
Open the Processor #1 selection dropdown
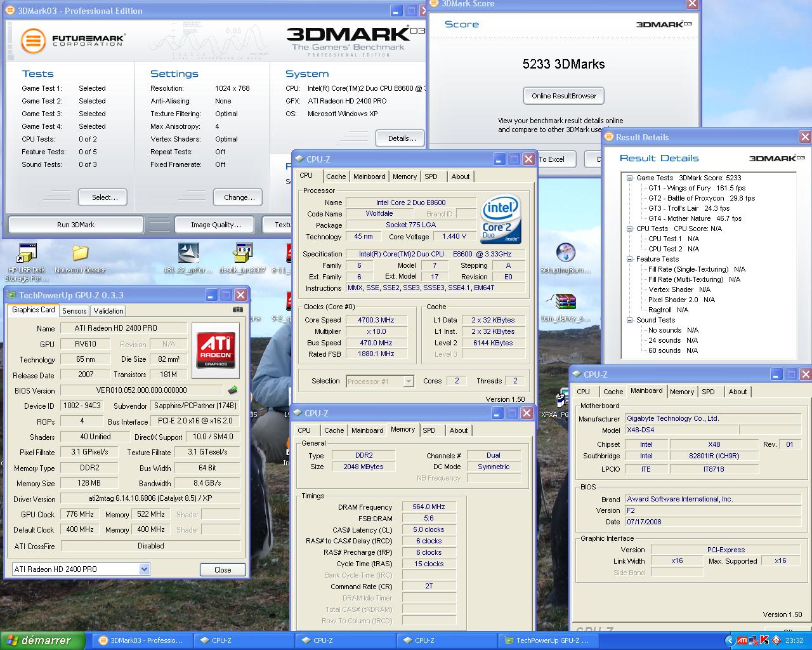(x=408, y=381)
